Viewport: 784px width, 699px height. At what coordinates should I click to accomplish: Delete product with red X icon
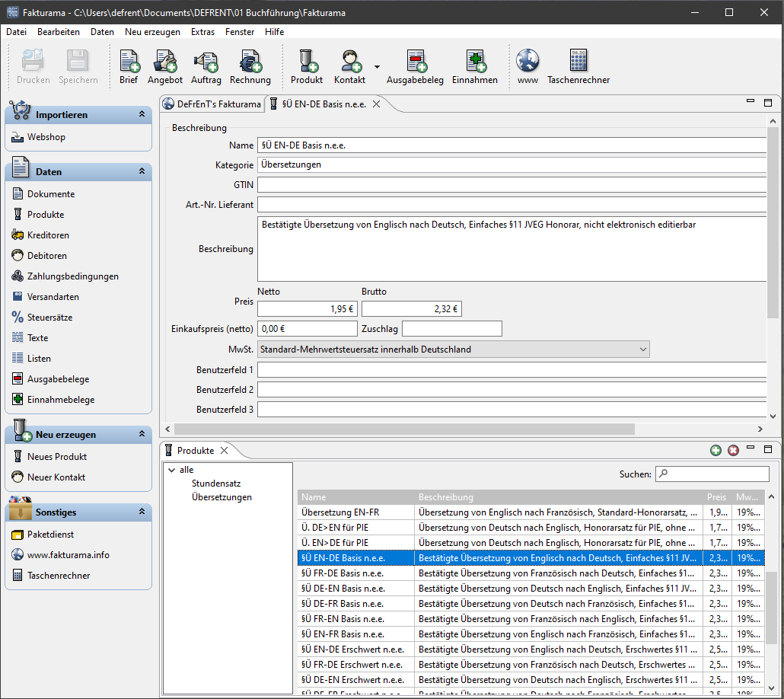pos(733,450)
